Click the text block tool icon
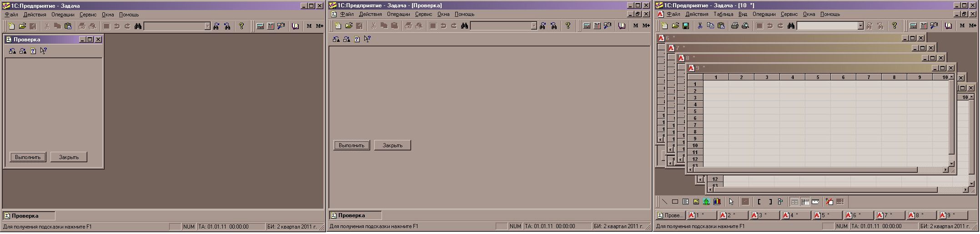 [x=685, y=202]
